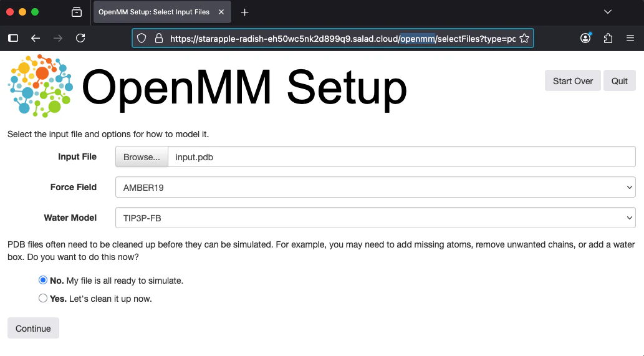Click the OpenMM Setup heading text

[x=244, y=88]
